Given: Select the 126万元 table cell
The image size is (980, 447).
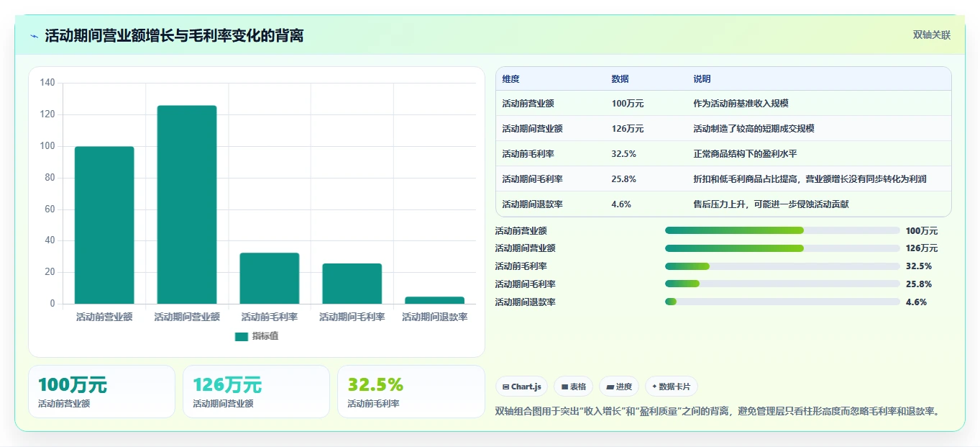Looking at the screenshot, I should pyautogui.click(x=628, y=129).
